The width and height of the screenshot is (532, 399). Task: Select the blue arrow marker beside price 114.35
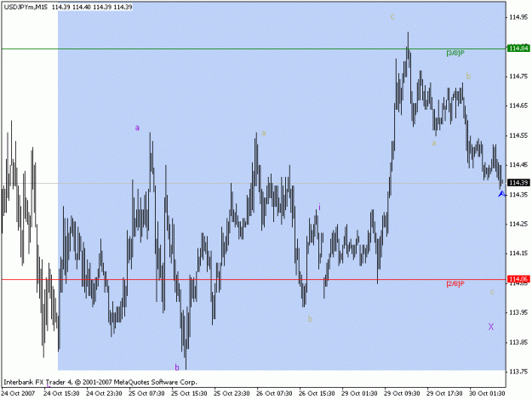502,194
